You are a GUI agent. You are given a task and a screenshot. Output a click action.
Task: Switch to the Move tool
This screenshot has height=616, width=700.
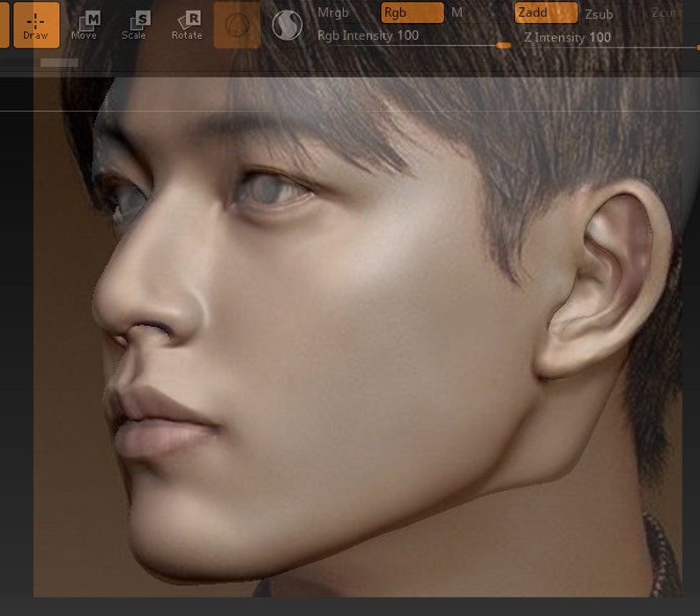tap(84, 26)
